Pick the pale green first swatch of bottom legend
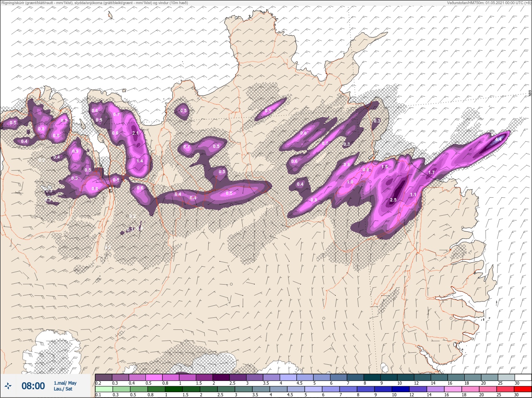Viewport: 532px width, 398px height. [x=103, y=389]
